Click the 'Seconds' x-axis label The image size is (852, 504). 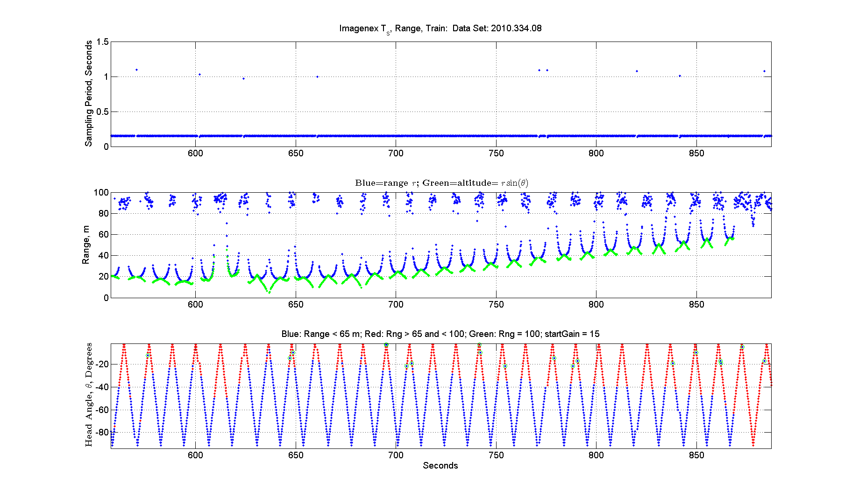(x=440, y=465)
